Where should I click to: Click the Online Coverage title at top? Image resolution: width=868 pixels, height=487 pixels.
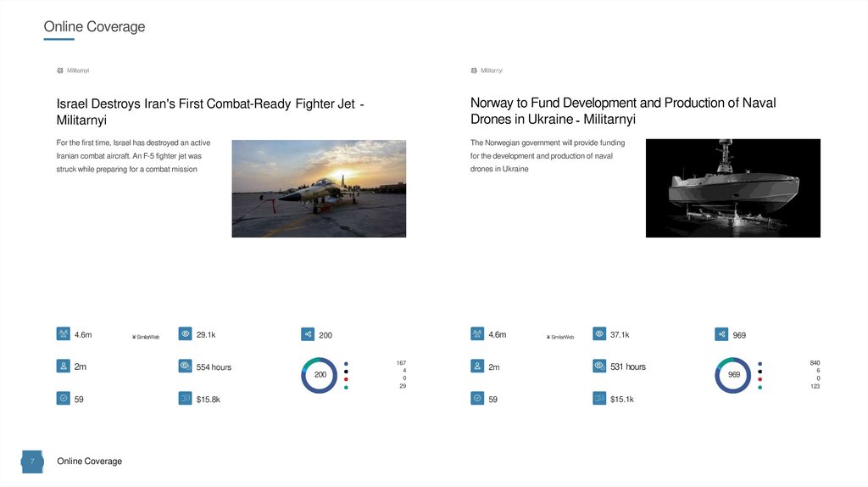[94, 26]
